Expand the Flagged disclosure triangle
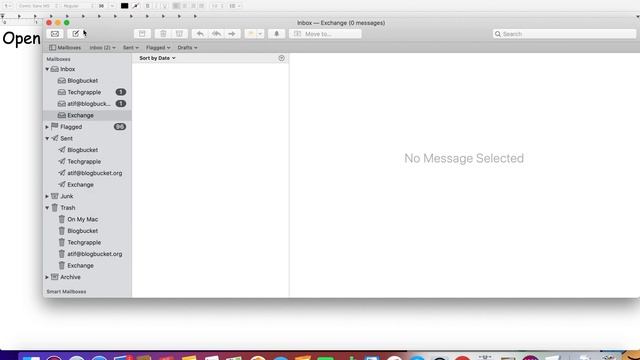The height and width of the screenshot is (360, 640). pos(47,127)
